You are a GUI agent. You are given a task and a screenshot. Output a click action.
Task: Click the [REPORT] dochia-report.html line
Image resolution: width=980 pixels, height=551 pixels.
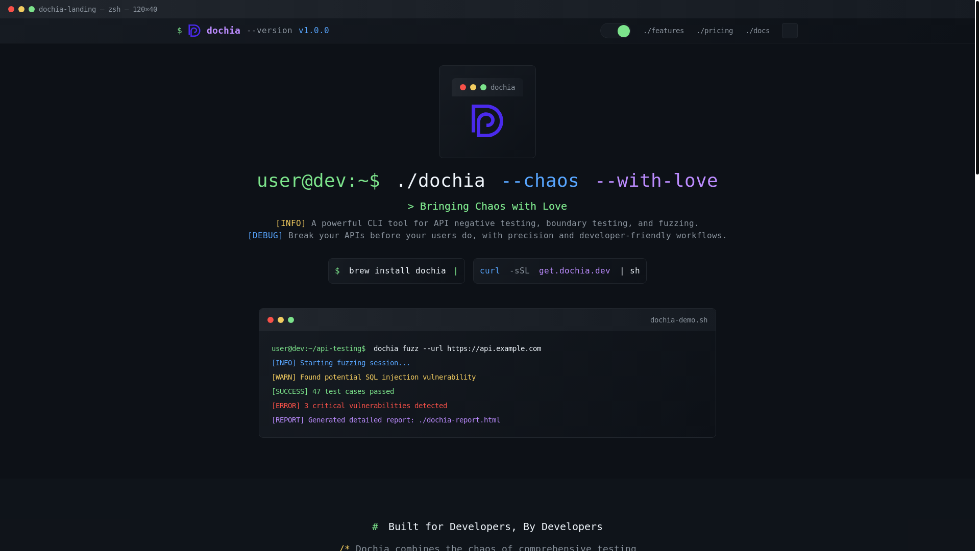[x=386, y=420]
